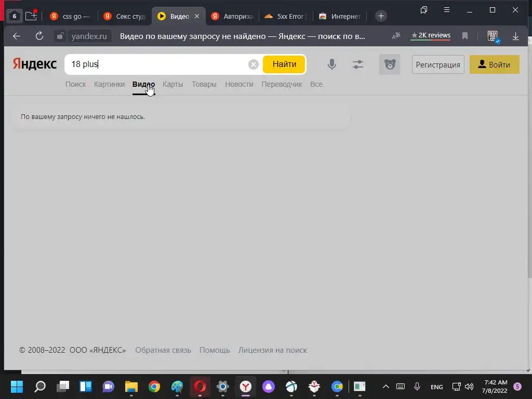
Task: Open Windows taskbar search
Action: (x=40, y=387)
